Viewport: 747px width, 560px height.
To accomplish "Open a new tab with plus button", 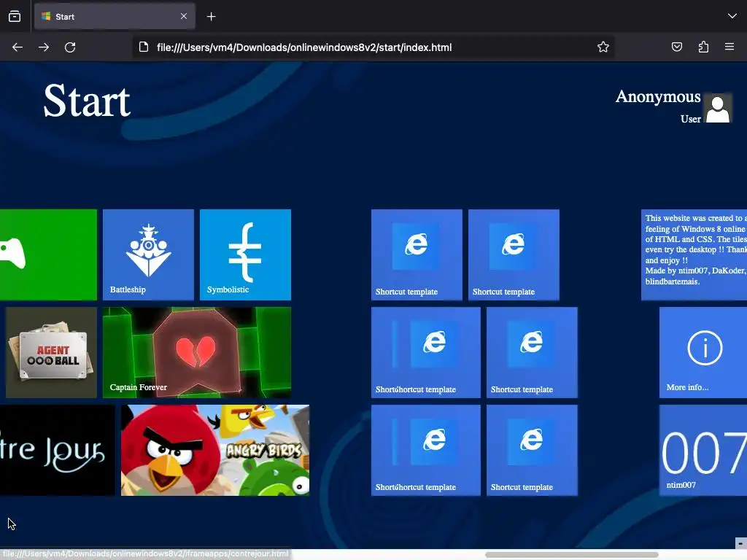I will click(x=211, y=17).
